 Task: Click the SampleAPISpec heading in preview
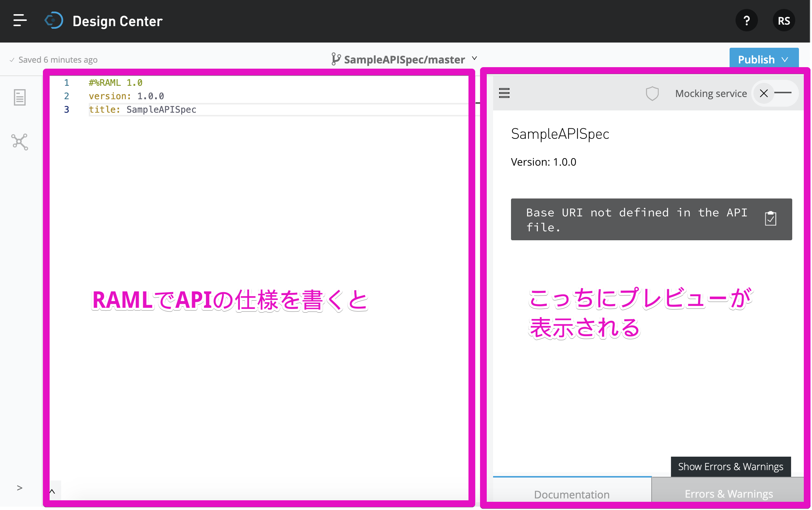point(560,134)
